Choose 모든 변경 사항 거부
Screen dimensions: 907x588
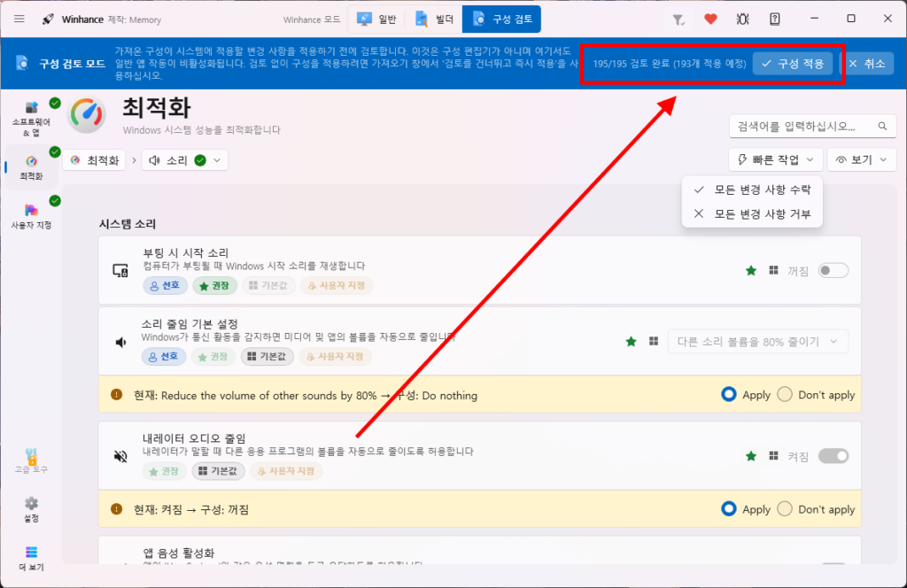[752, 214]
